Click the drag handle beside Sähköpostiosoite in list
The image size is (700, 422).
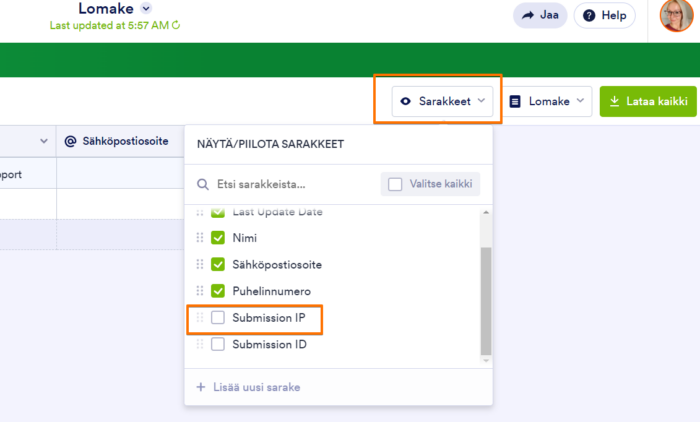(200, 264)
